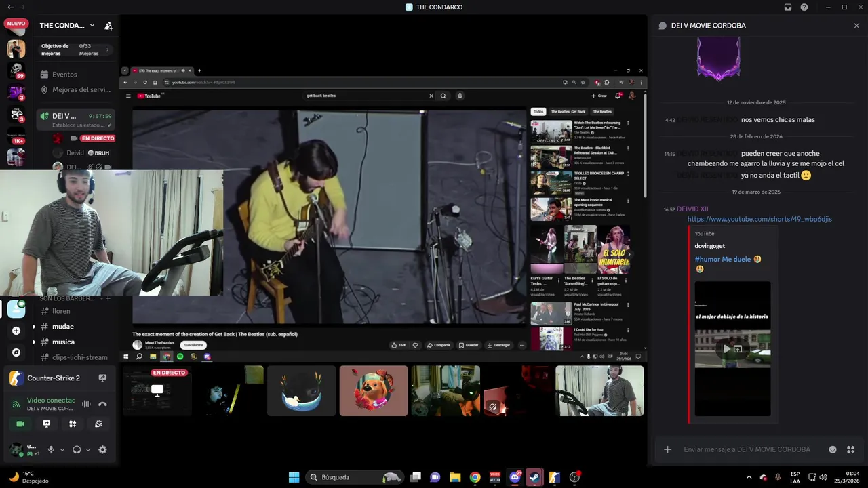Image resolution: width=868 pixels, height=488 pixels.
Task: Click Suscribirme button in streamed YouTube
Action: tap(194, 345)
